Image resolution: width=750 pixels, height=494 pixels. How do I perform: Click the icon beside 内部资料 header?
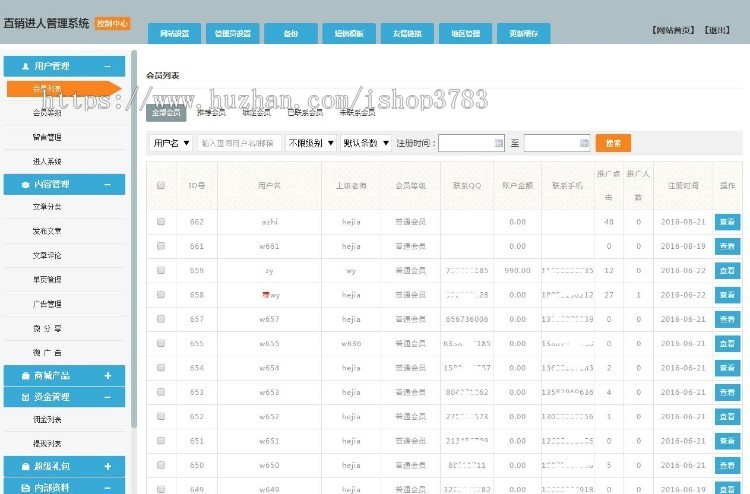[26, 488]
